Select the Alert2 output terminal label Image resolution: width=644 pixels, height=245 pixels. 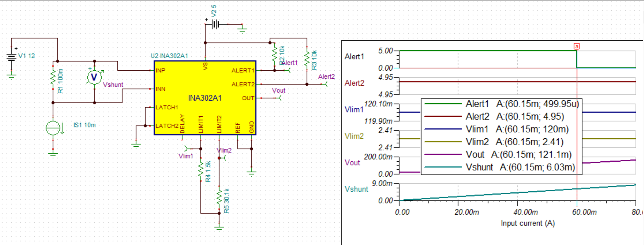326,77
